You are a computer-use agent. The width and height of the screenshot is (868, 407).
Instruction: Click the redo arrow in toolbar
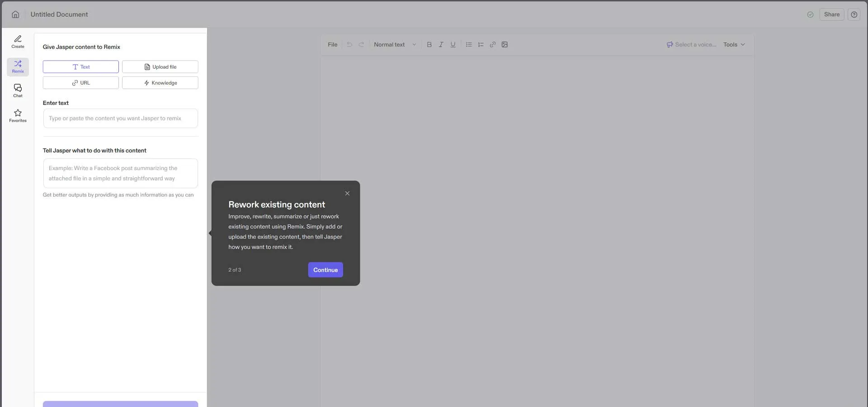[361, 44]
